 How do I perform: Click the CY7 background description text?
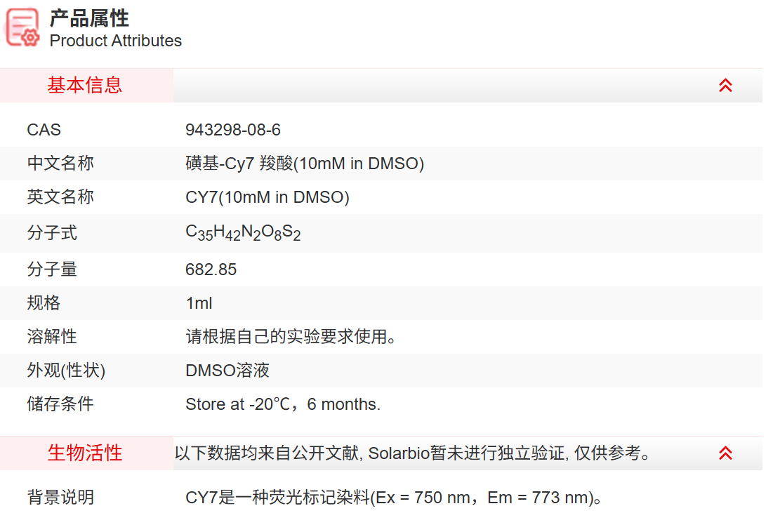point(394,498)
